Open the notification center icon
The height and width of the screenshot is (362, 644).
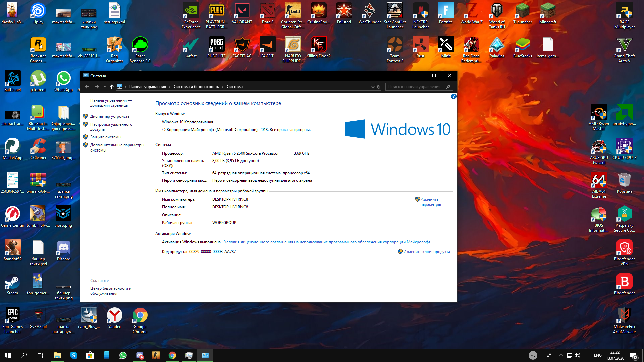point(634,355)
